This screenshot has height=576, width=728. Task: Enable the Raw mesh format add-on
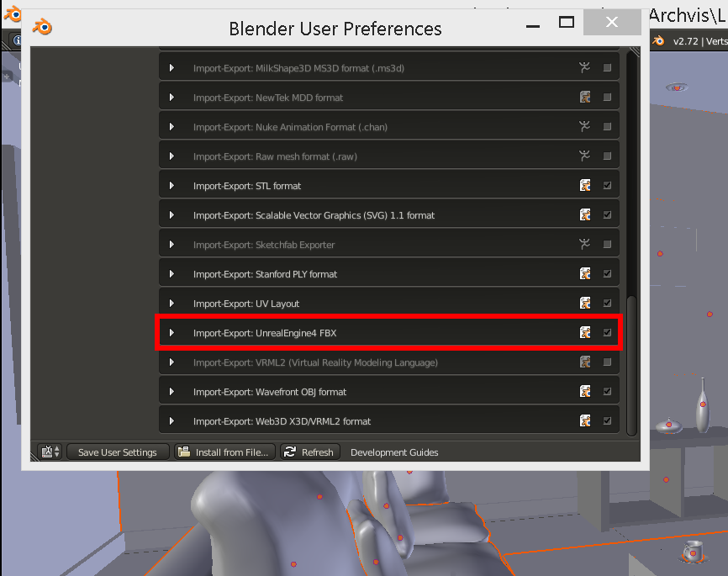607,156
